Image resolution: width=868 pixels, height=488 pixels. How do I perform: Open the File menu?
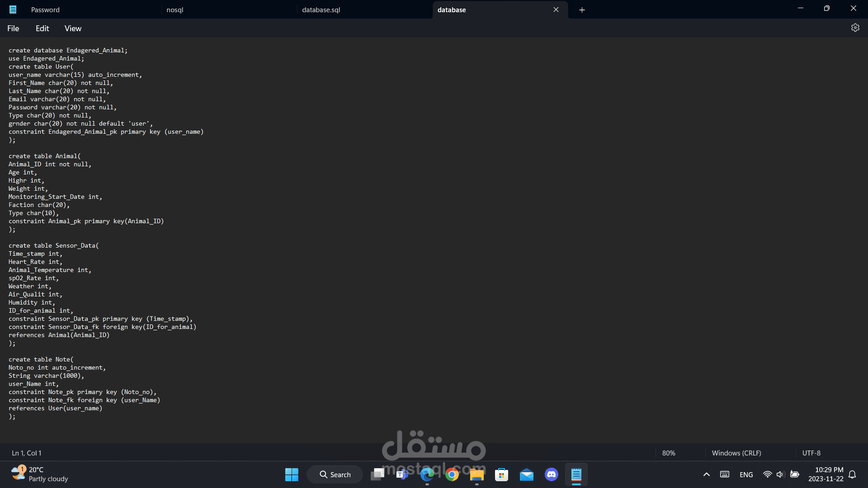point(13,28)
